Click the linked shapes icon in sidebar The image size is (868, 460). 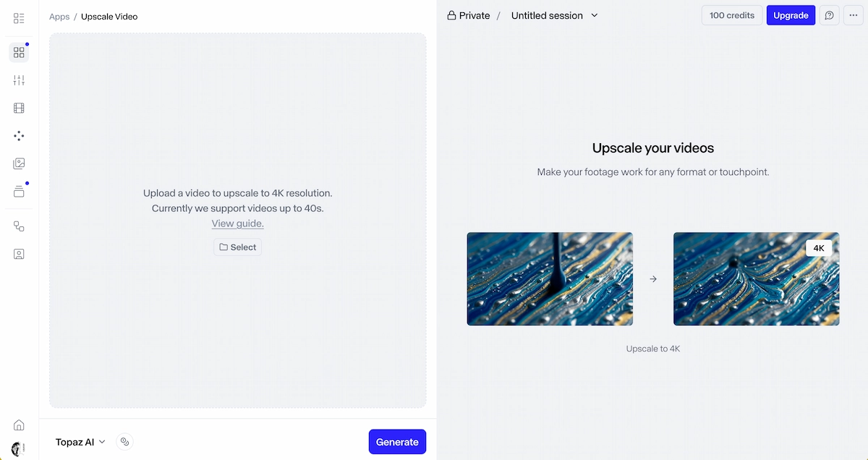pos(19,226)
